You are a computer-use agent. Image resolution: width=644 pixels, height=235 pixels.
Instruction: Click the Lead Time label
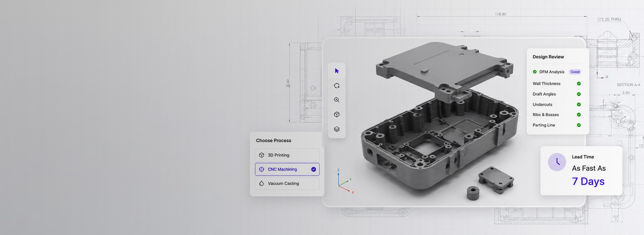(583, 157)
